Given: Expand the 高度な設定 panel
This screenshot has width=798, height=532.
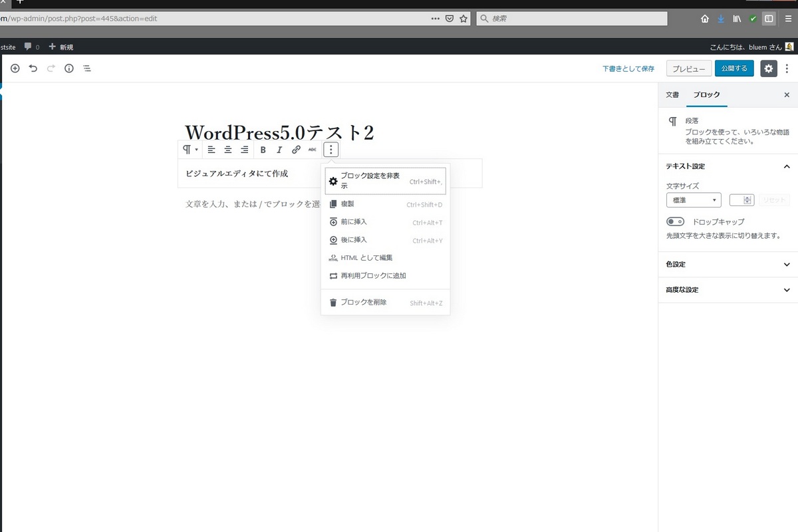Looking at the screenshot, I should pos(728,290).
